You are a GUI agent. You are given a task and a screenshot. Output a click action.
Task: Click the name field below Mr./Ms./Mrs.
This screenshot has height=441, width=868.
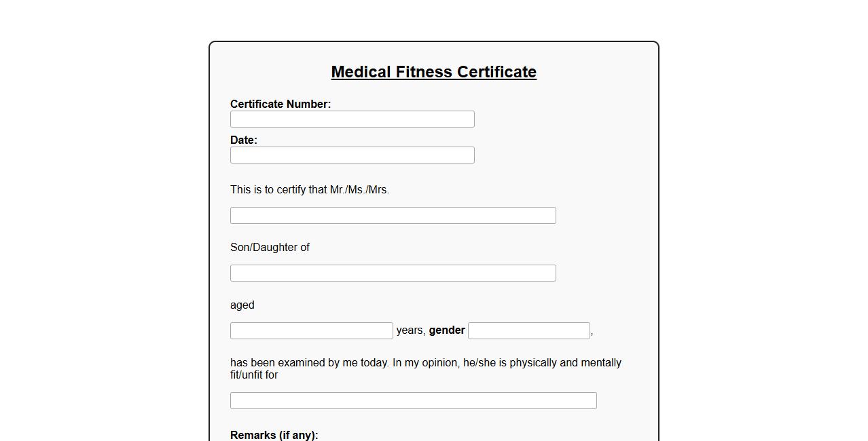pyautogui.click(x=393, y=216)
